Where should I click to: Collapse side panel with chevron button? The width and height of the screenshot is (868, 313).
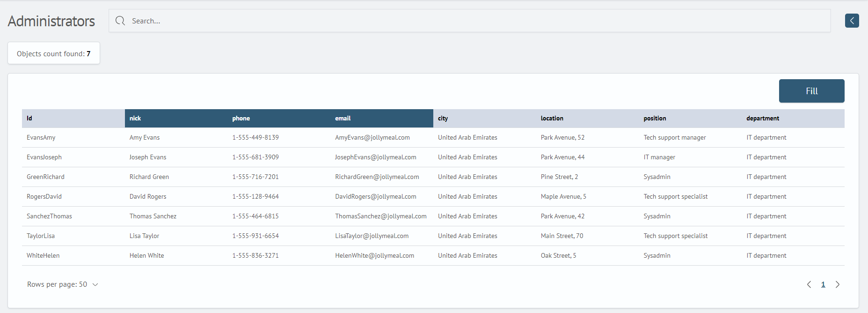coord(852,21)
